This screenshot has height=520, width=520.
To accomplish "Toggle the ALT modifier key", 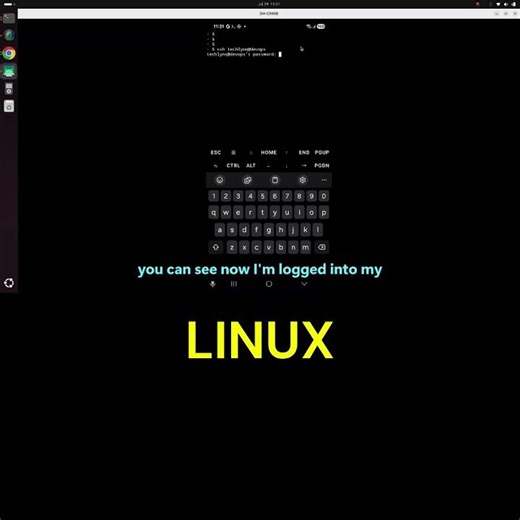I will tap(251, 165).
